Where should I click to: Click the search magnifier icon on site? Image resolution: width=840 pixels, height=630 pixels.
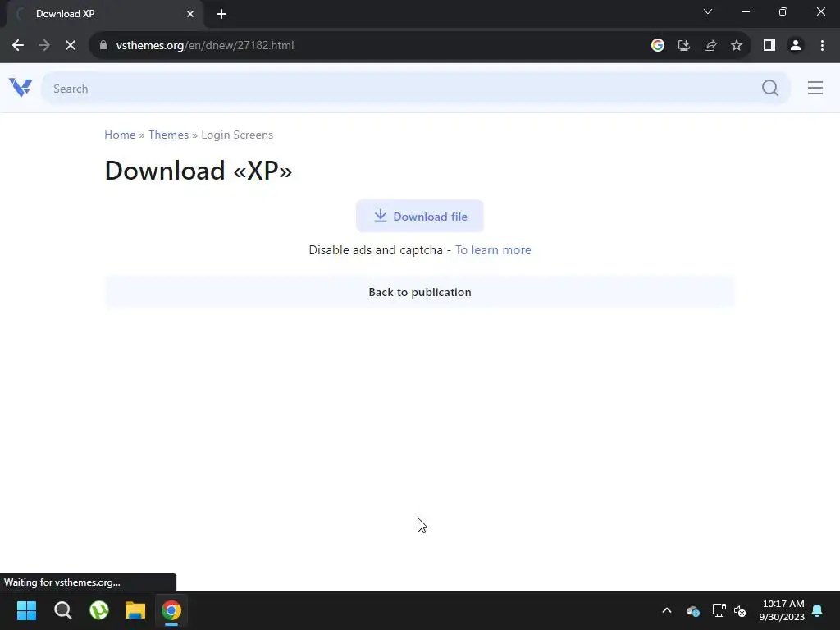click(x=769, y=88)
